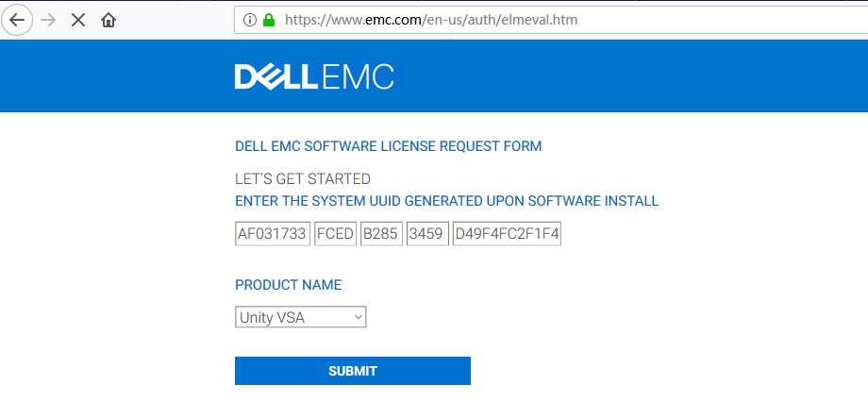Select the last UUID field D49F4FC2F1F4

[507, 234]
